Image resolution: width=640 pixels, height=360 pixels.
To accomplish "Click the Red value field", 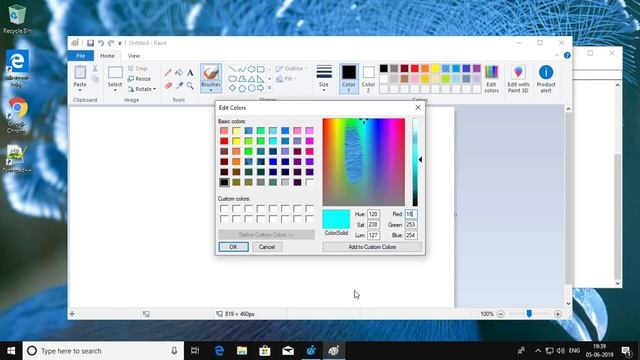I will tap(411, 214).
